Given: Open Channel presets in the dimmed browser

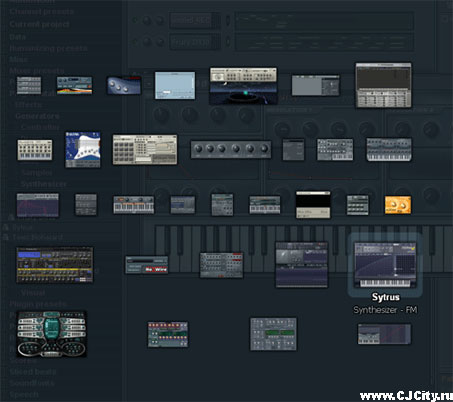Looking at the screenshot, I should click(42, 12).
